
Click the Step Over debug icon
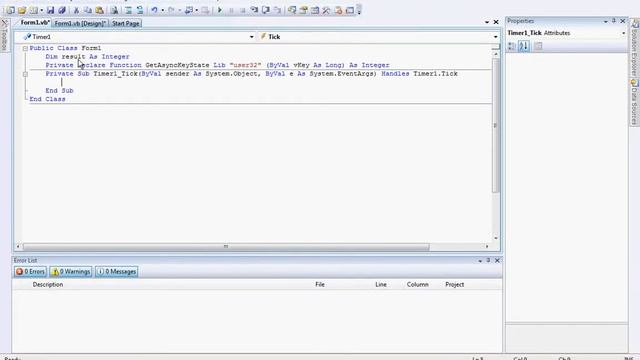266,10
